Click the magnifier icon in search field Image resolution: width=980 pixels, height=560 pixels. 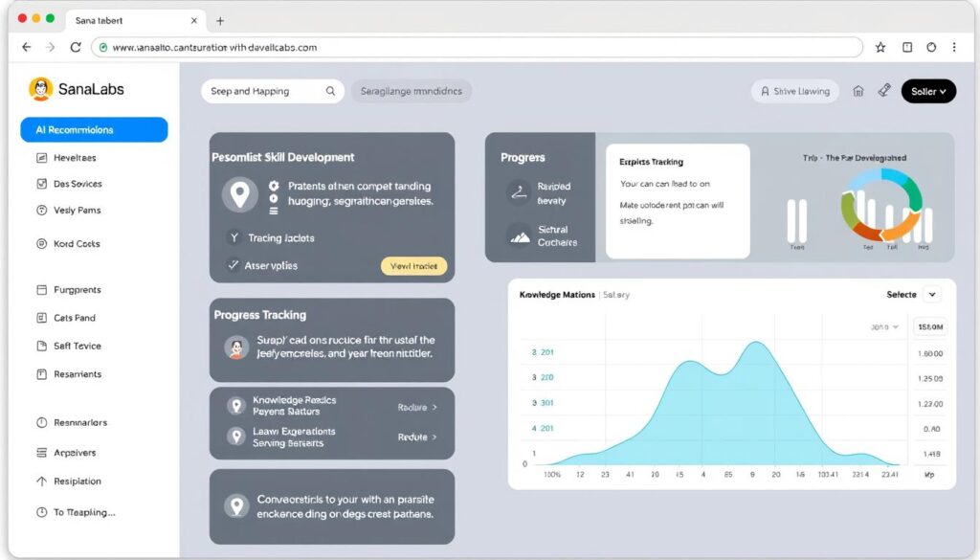(330, 92)
